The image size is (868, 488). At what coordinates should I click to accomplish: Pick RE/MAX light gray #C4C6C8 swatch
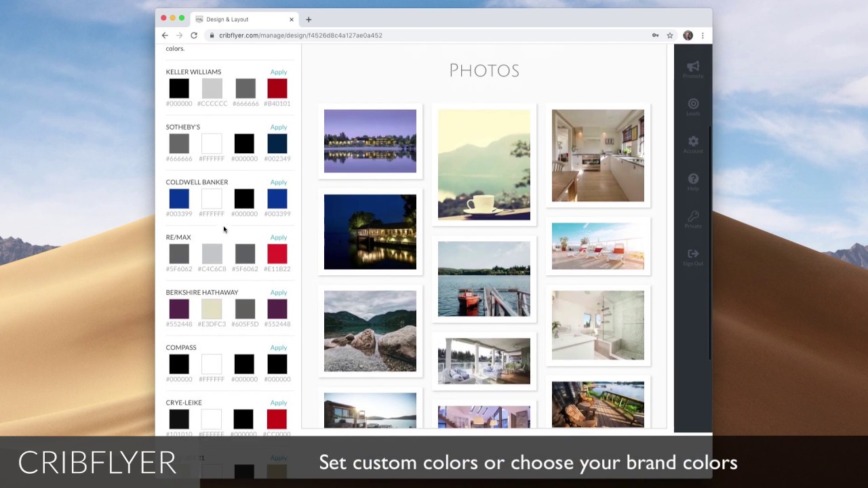pos(212,253)
